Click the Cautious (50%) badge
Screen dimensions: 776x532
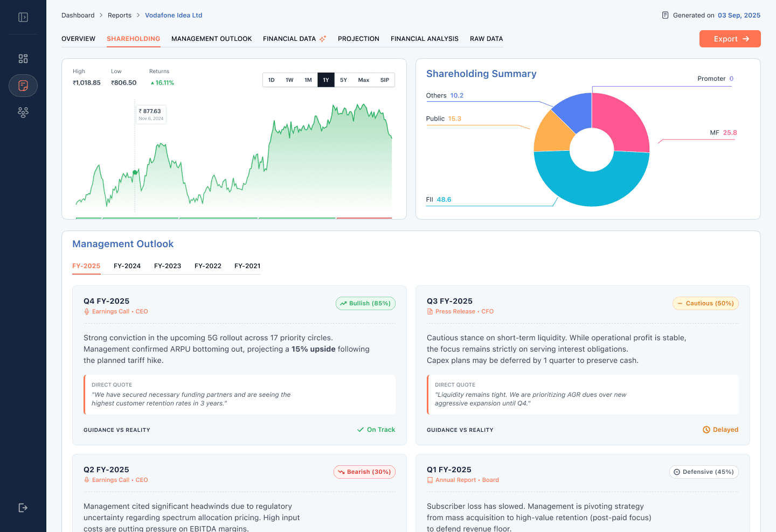click(705, 304)
